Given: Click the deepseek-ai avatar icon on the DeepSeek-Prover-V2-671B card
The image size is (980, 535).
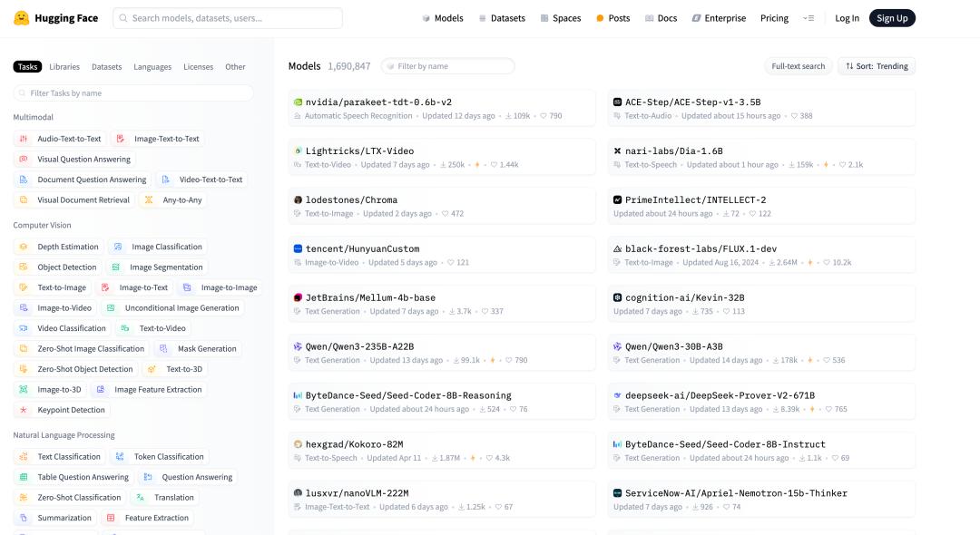Looking at the screenshot, I should pyautogui.click(x=618, y=395).
